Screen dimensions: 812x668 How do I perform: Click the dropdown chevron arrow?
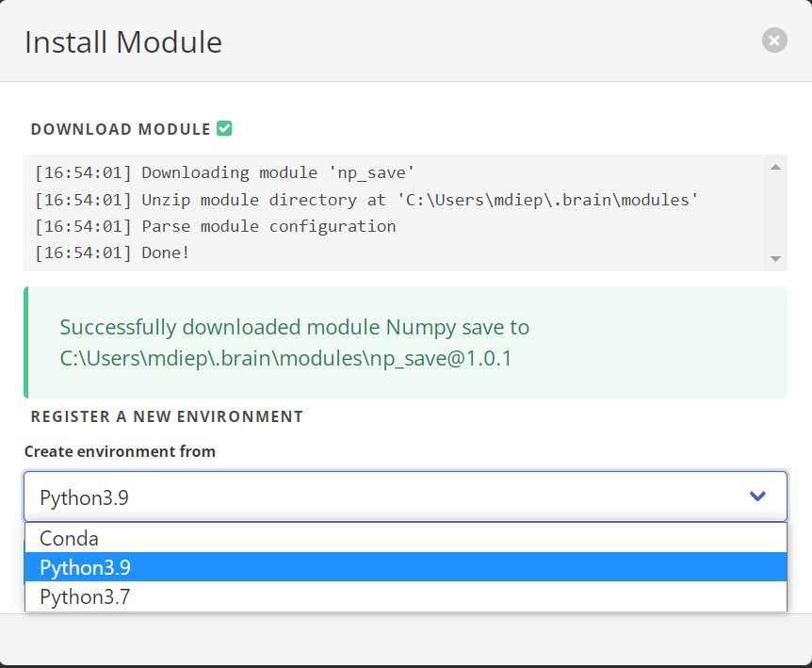(x=757, y=497)
